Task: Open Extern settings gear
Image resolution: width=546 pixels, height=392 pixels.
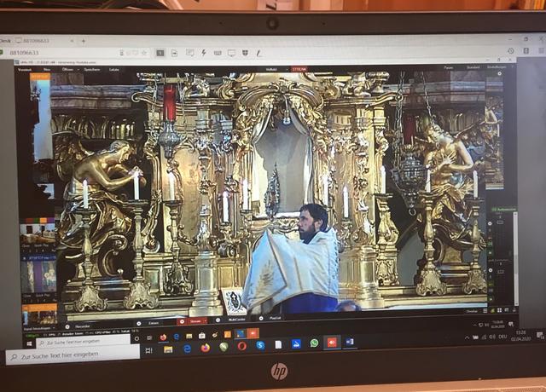Action: point(139,324)
